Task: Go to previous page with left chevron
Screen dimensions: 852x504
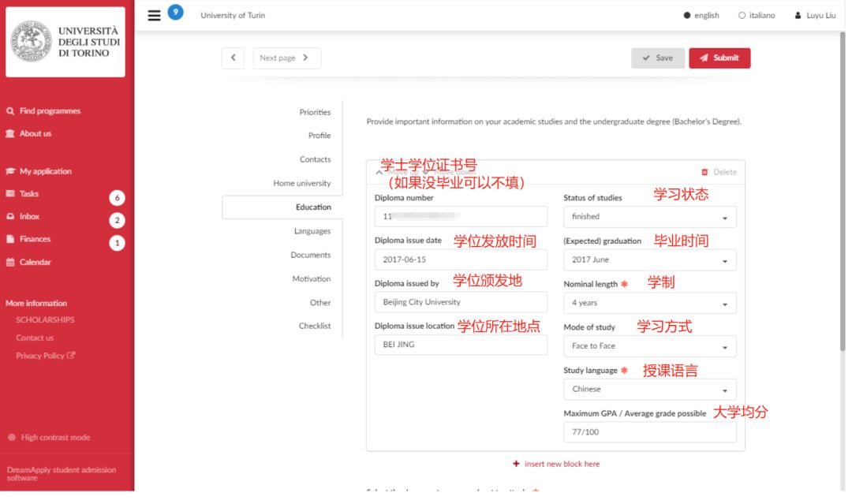Action: pyautogui.click(x=233, y=58)
